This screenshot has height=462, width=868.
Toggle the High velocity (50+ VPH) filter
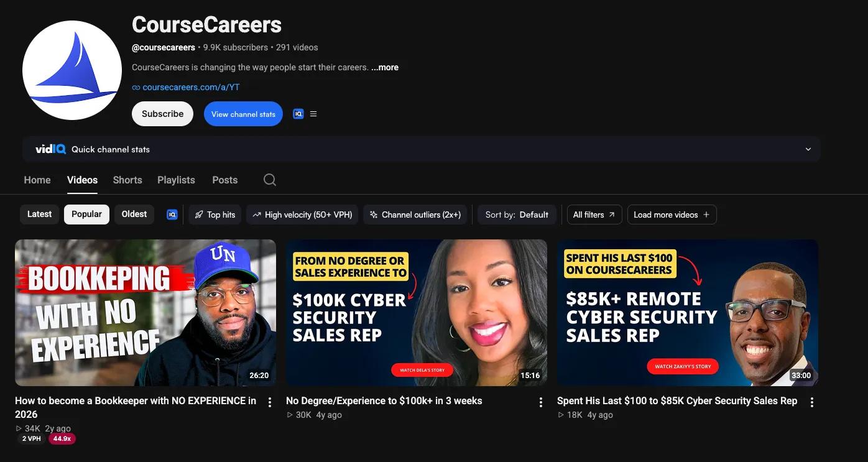[x=302, y=215]
